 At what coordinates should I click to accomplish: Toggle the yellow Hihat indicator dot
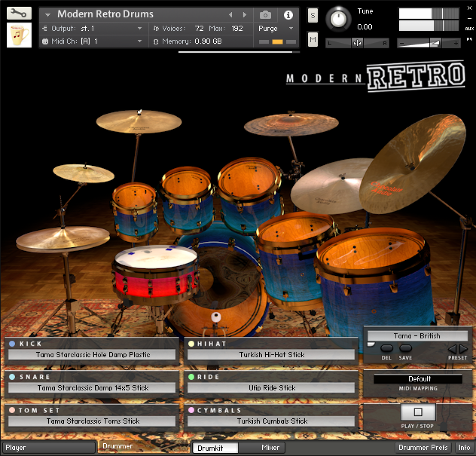click(191, 344)
